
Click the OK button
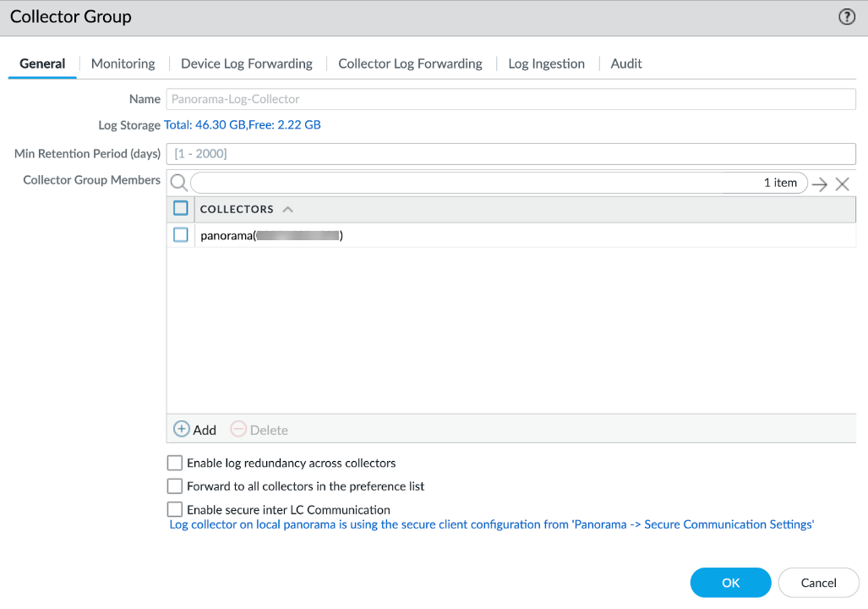click(730, 583)
